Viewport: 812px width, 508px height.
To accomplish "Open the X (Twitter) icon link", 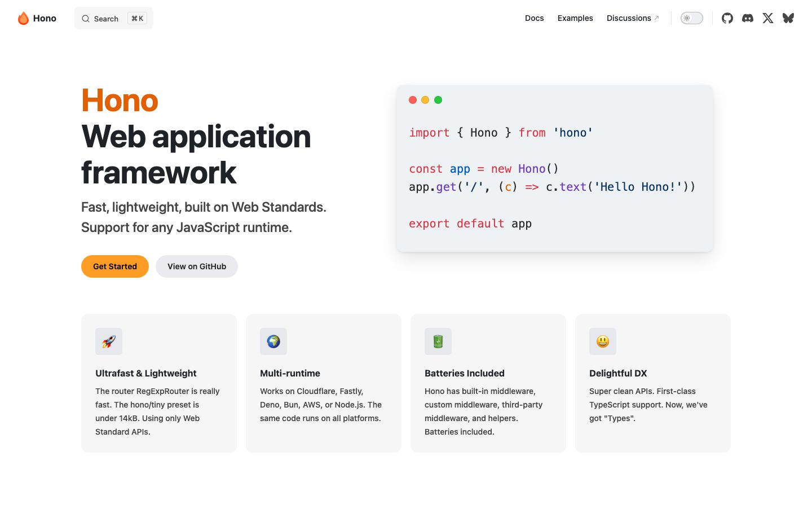I will tap(768, 18).
